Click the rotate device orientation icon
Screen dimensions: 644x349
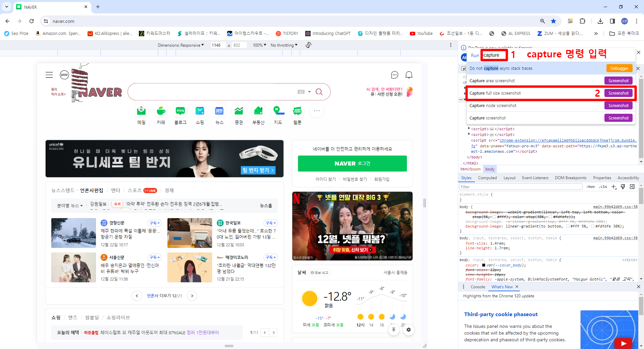pos(309,45)
